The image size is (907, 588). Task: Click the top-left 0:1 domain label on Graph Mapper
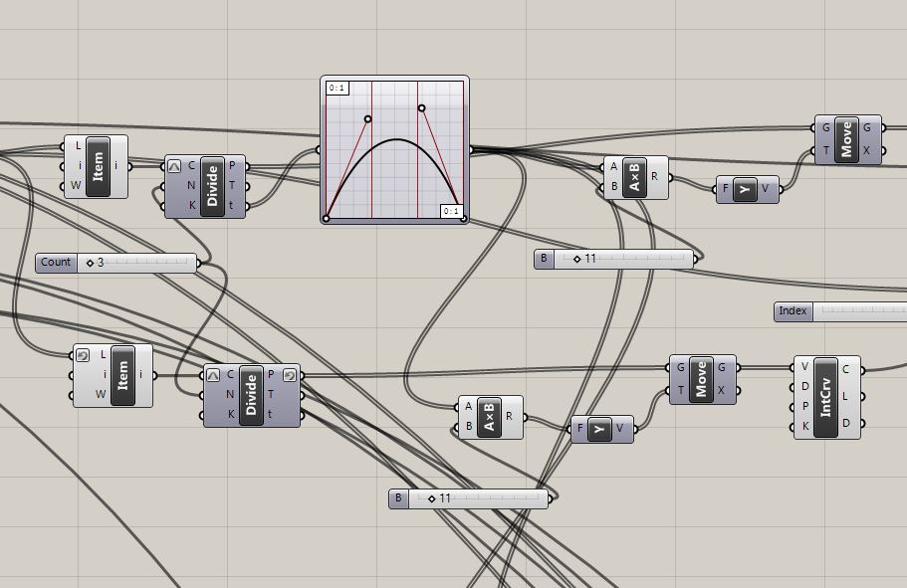338,88
